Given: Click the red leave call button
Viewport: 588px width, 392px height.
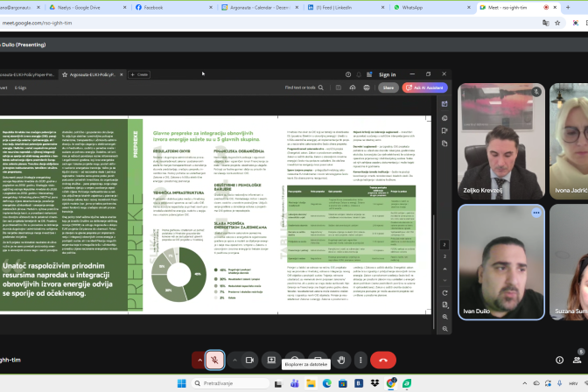Looking at the screenshot, I should (382, 360).
